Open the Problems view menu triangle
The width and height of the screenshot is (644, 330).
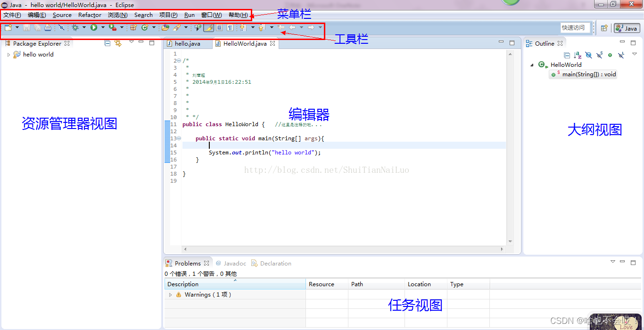coord(613,262)
